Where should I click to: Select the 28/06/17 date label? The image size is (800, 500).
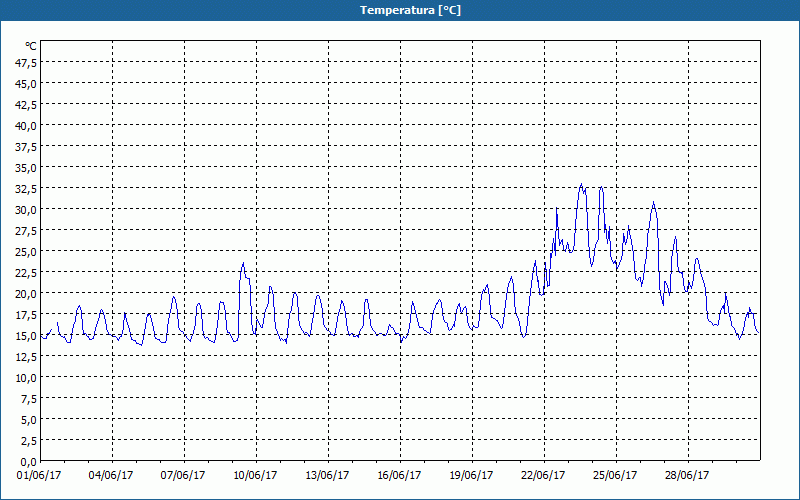point(687,476)
